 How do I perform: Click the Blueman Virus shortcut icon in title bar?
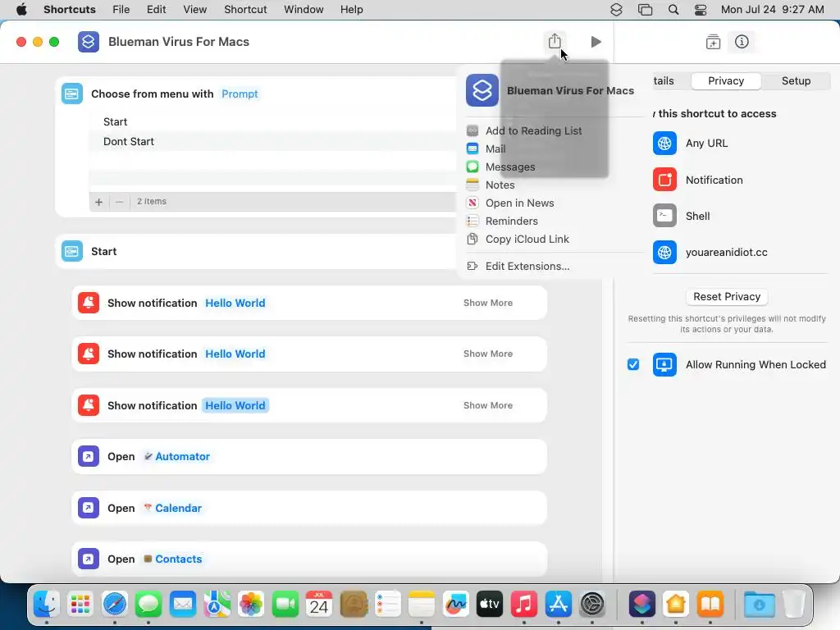click(x=89, y=42)
